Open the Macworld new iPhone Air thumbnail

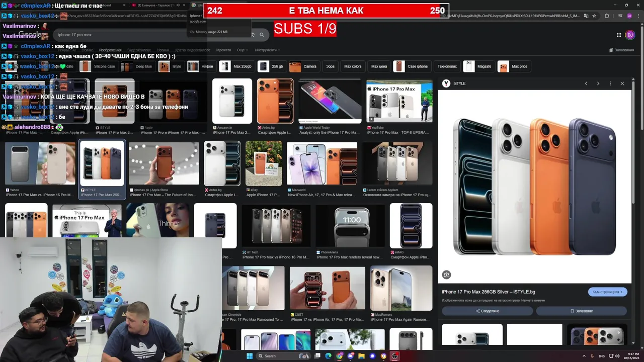pyautogui.click(x=322, y=163)
